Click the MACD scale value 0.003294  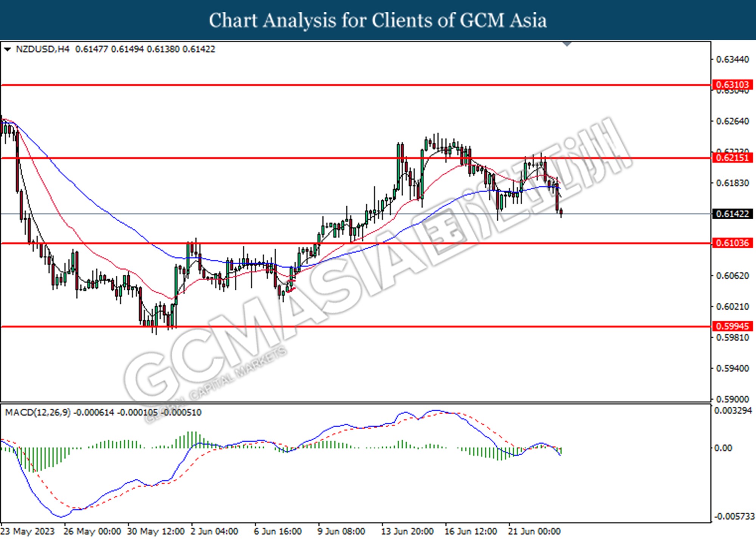(x=733, y=411)
